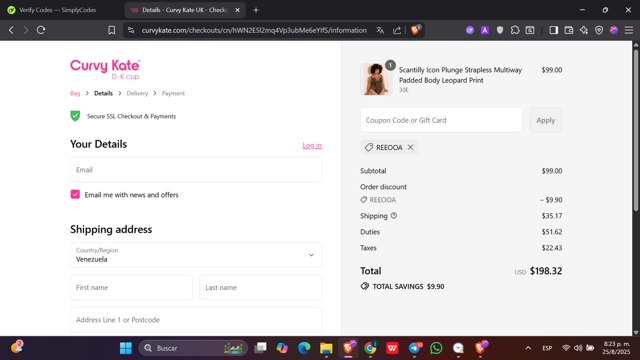This screenshot has height=360, width=640.
Task: Click the Log in link
Action: (x=312, y=145)
